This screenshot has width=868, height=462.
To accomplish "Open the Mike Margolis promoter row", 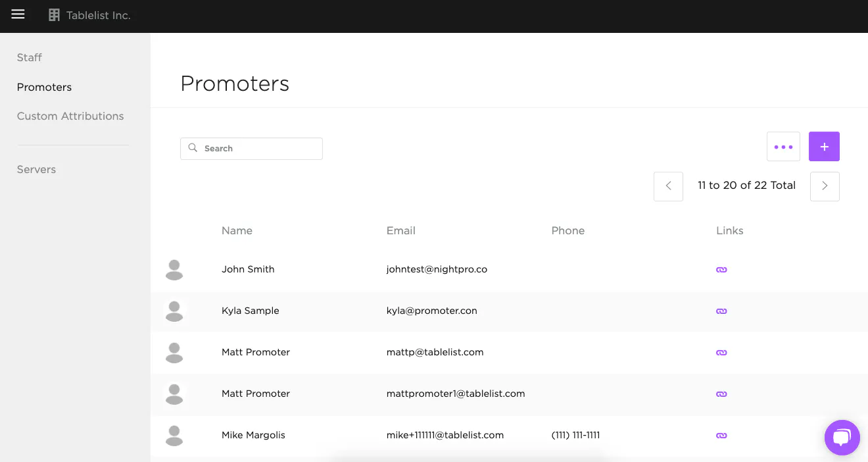I will 253,435.
